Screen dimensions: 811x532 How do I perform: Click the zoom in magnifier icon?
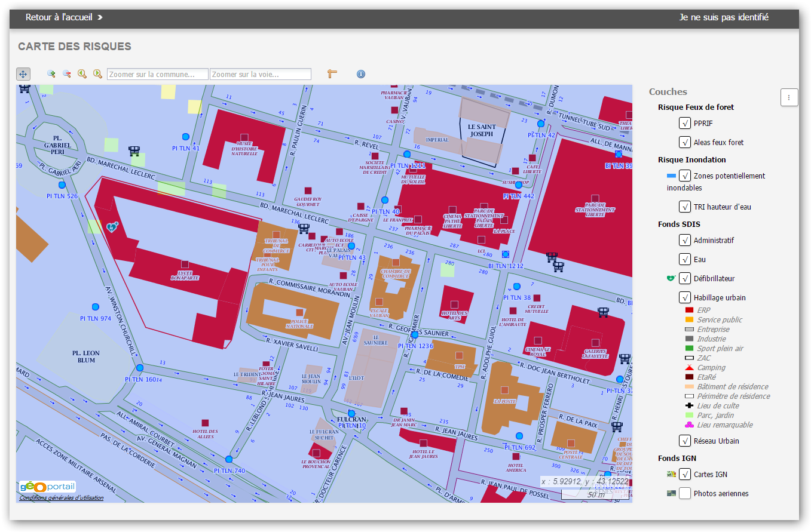pos(51,74)
